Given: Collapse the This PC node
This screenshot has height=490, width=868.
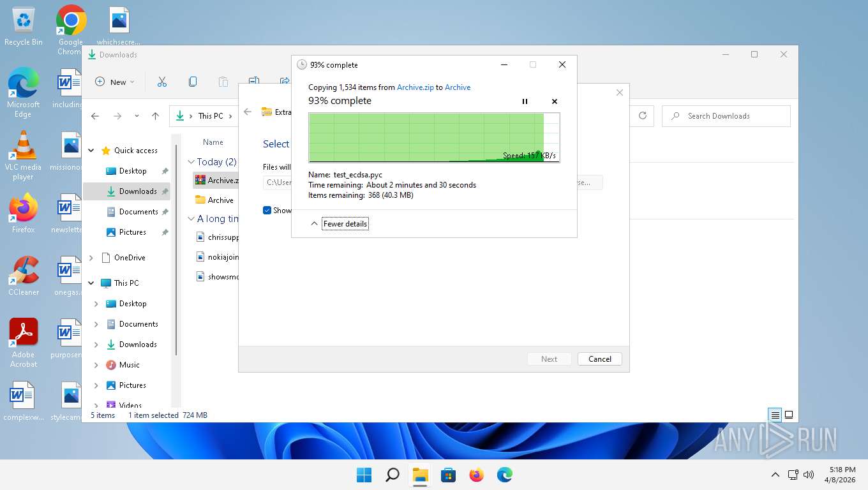Looking at the screenshot, I should point(91,283).
